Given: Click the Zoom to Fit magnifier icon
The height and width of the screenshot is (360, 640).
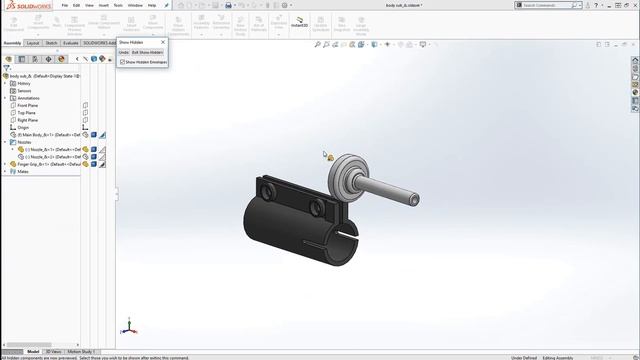Looking at the screenshot, I should point(317,44).
